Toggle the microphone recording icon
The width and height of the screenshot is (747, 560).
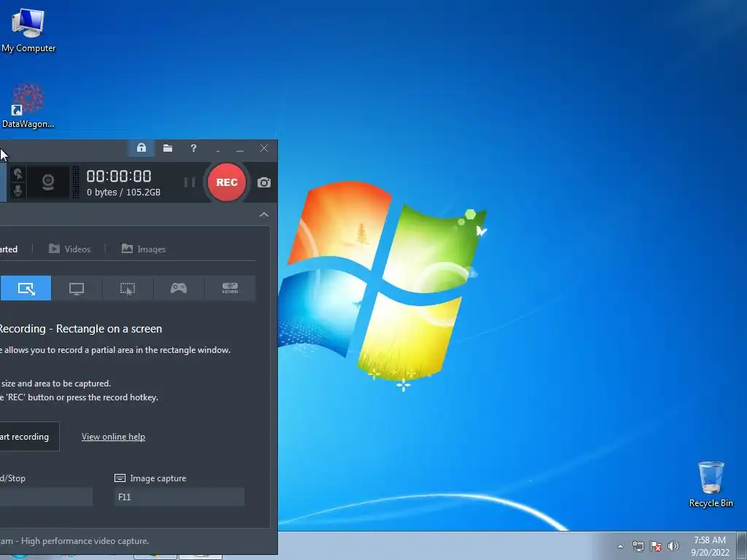[18, 190]
